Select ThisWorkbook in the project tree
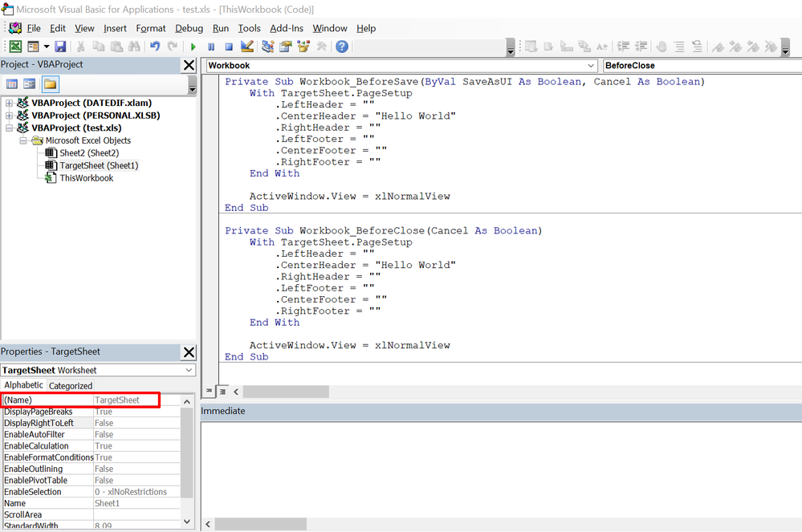The height and width of the screenshot is (532, 802). click(x=87, y=178)
